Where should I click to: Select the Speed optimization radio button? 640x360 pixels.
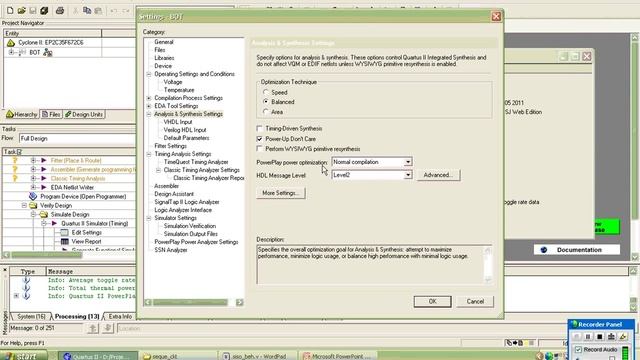[266, 92]
